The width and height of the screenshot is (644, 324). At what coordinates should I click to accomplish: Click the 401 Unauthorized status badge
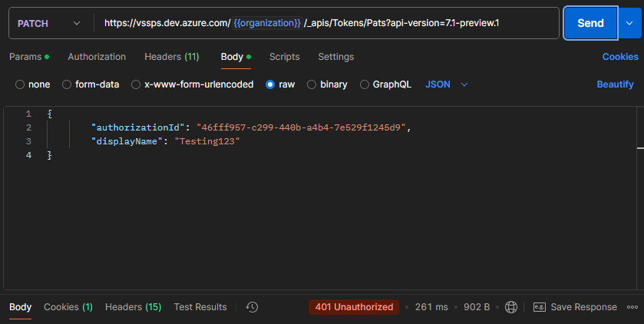(354, 307)
